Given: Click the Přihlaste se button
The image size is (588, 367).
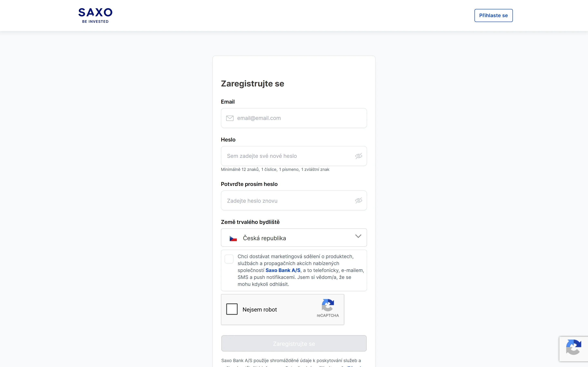Looking at the screenshot, I should [493, 15].
